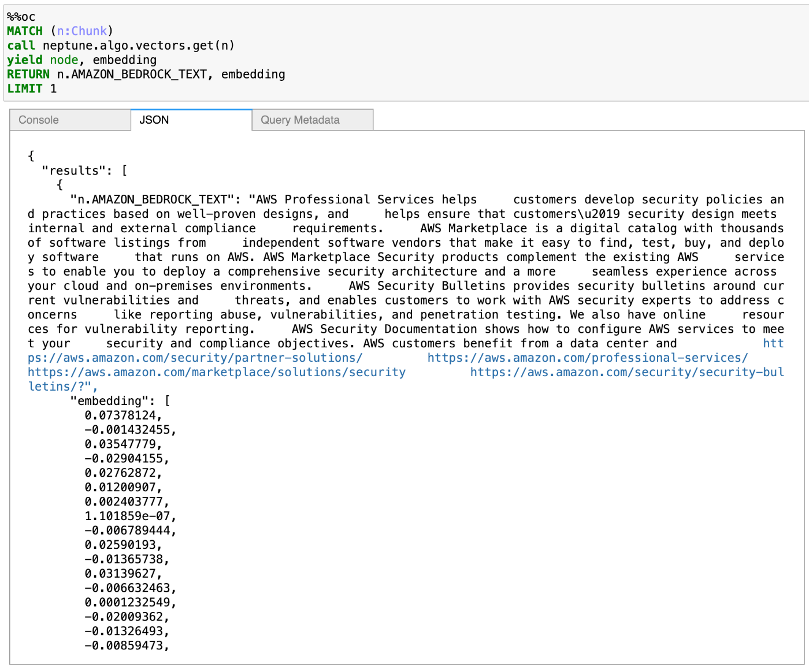809x672 pixels.
Task: Click the words "AWS Security Bulletins provides"
Action: [459, 286]
